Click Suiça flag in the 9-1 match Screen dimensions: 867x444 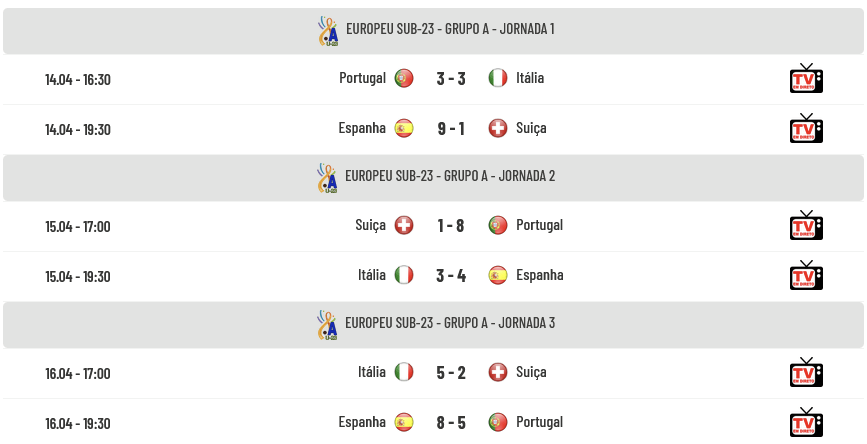point(498,128)
